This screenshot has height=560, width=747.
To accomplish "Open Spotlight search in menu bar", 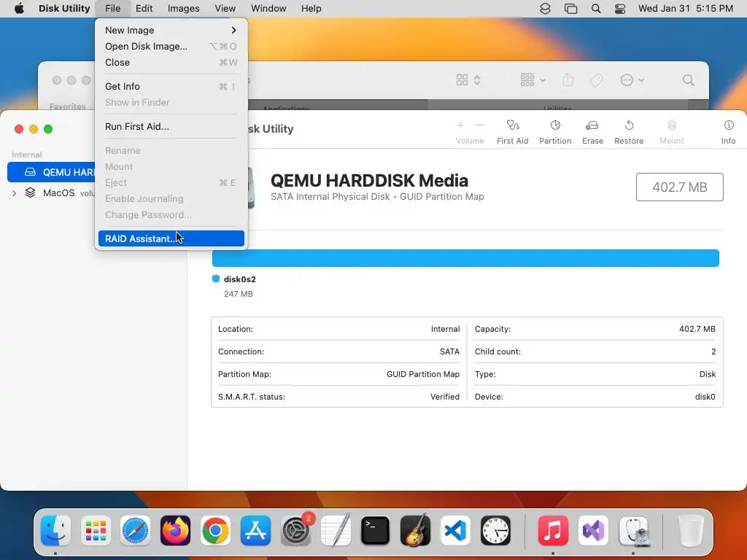I will (595, 9).
